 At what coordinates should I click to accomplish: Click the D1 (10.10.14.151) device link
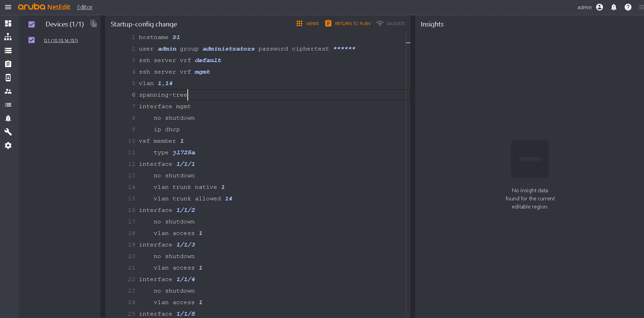(x=61, y=40)
